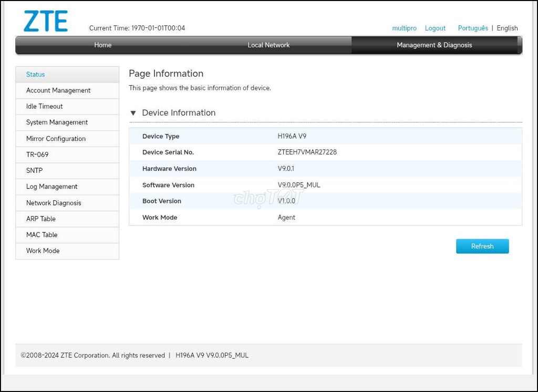
Task: Refresh the device information
Action: point(482,246)
